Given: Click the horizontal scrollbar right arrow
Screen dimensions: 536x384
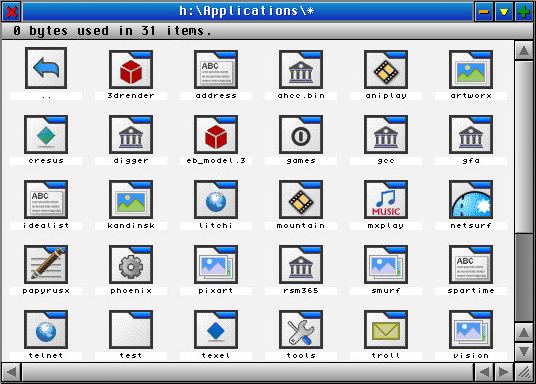Looking at the screenshot, I should tap(503, 372).
